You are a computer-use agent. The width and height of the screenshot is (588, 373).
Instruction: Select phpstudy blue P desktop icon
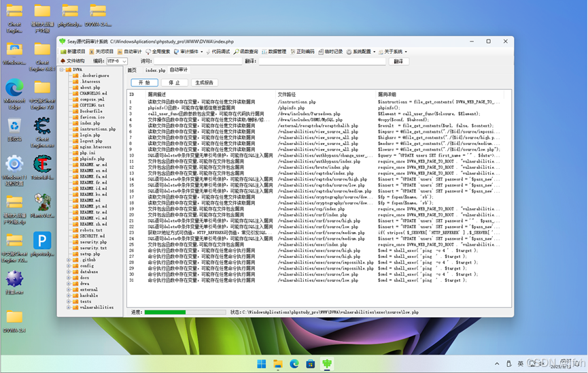[42, 244]
